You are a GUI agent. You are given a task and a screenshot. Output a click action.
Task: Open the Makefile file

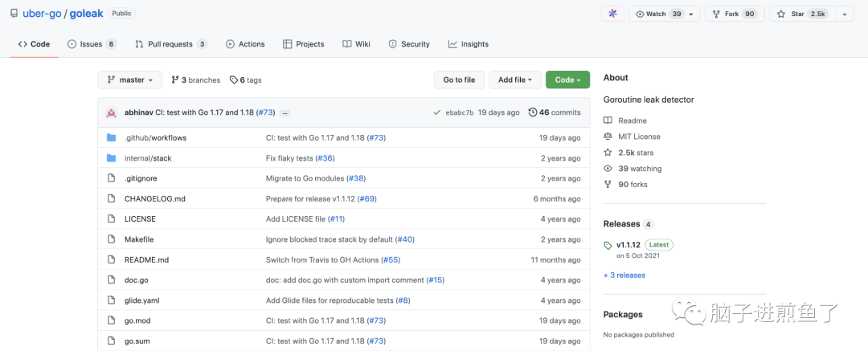(x=139, y=239)
